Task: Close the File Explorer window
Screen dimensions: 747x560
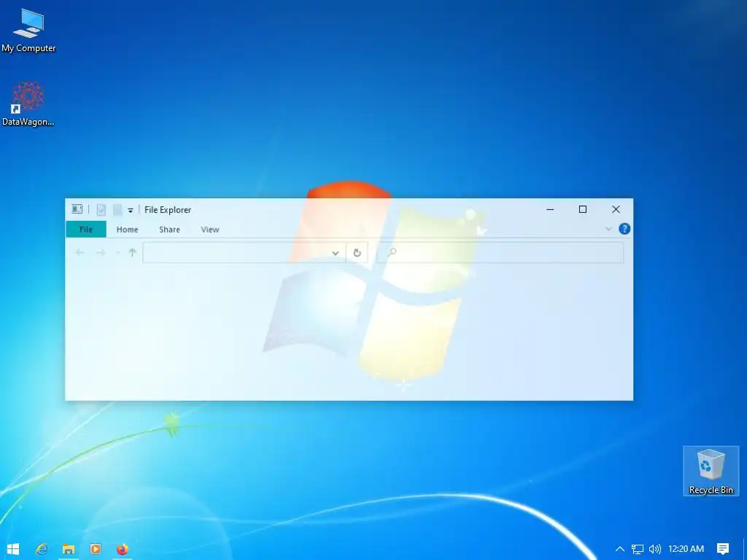Action: 616,209
